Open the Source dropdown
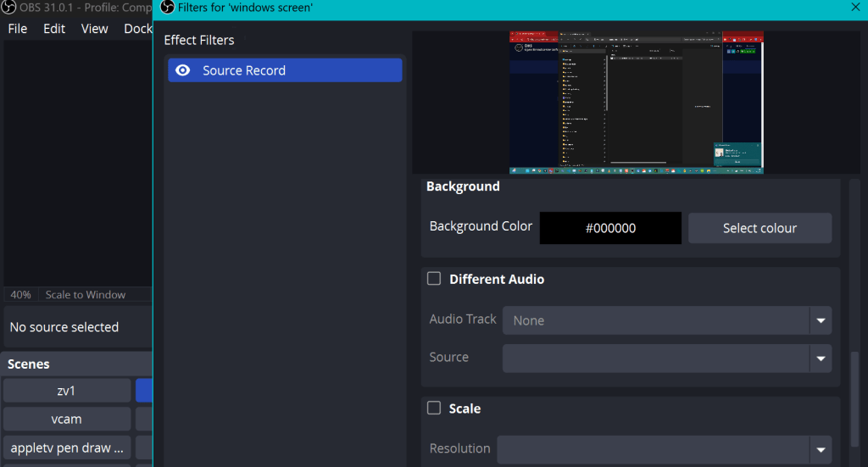 point(666,358)
